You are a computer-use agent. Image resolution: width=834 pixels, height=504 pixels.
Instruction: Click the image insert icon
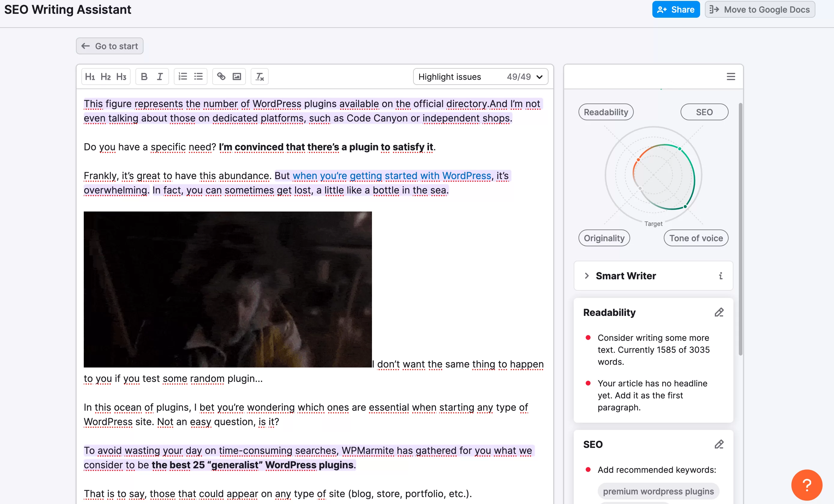pyautogui.click(x=237, y=76)
